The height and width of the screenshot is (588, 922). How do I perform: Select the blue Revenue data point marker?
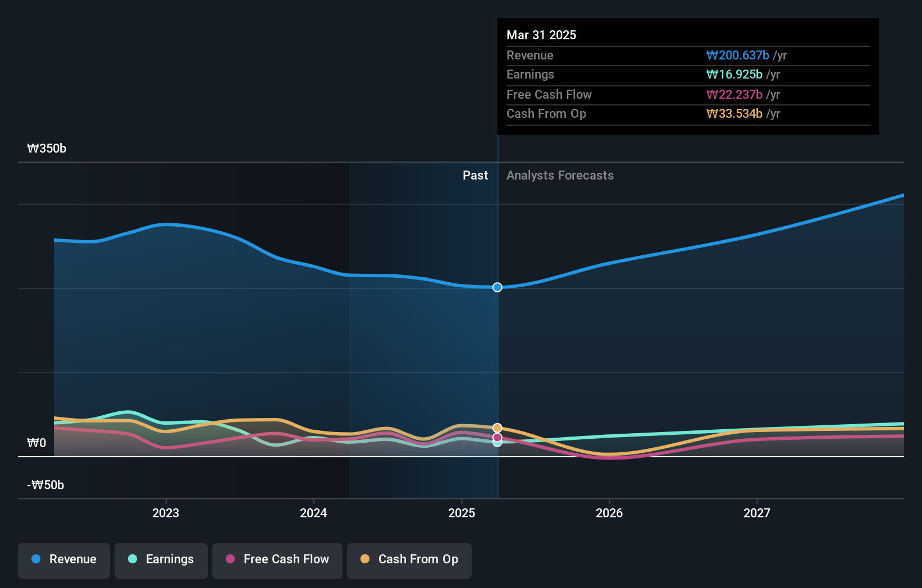[x=496, y=287]
